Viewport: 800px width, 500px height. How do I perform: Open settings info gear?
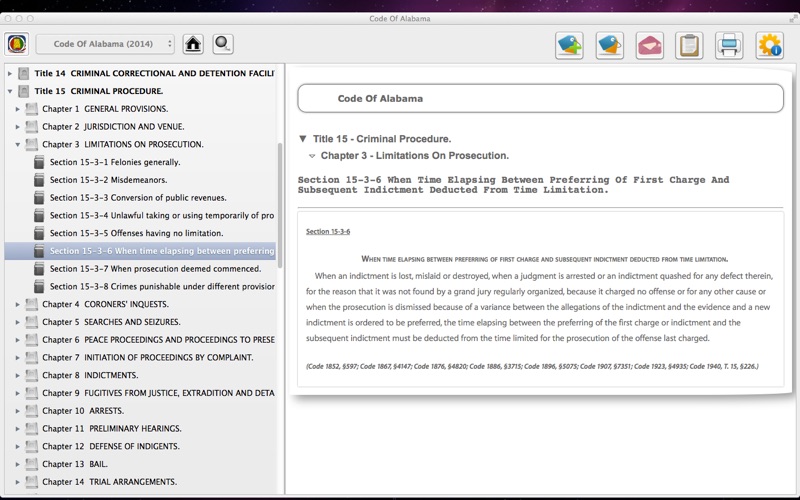769,45
